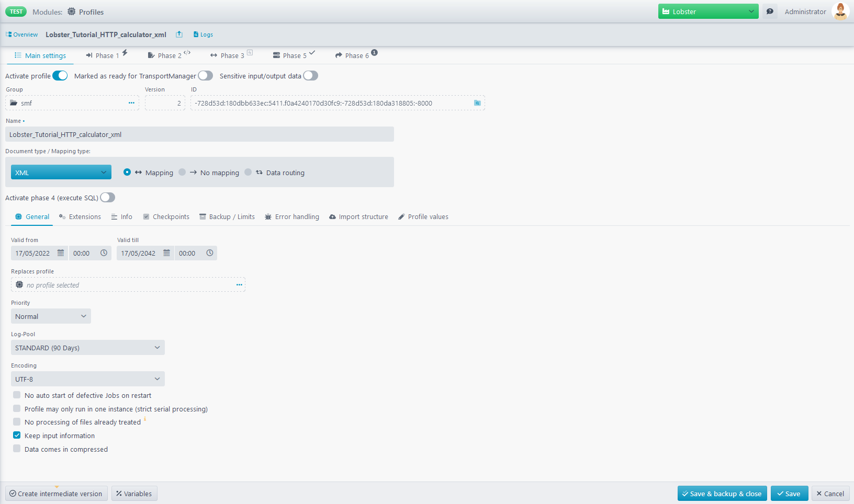Open Group selection ellipsis button
The width and height of the screenshot is (854, 504).
point(131,103)
